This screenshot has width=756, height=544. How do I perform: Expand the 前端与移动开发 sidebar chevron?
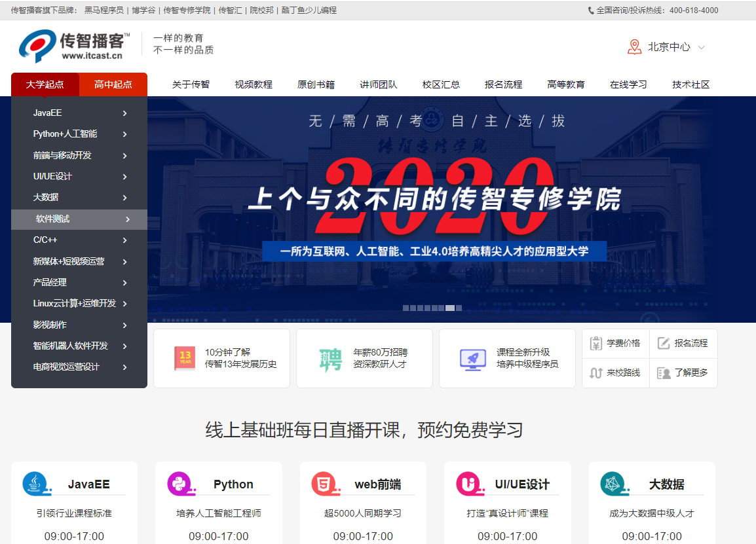click(x=125, y=156)
